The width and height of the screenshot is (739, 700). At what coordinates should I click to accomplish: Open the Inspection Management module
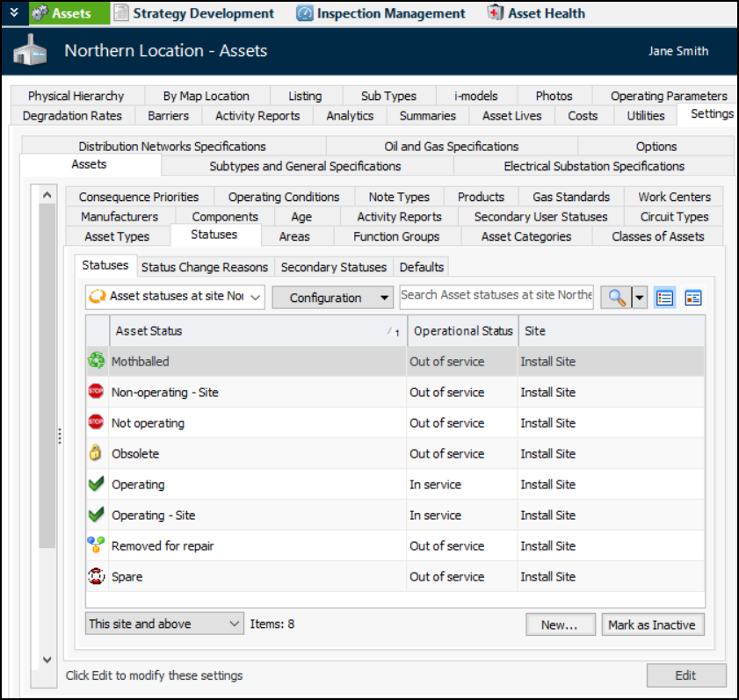click(x=380, y=13)
